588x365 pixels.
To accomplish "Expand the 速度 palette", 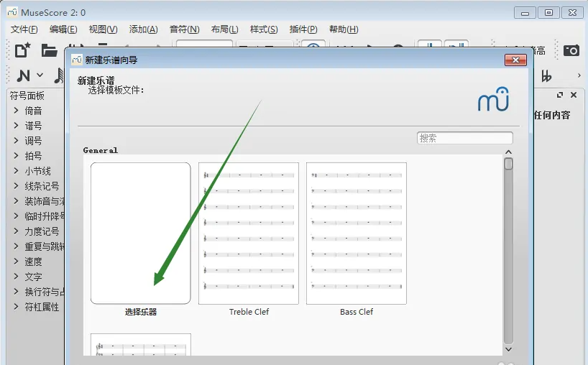I will (x=16, y=262).
